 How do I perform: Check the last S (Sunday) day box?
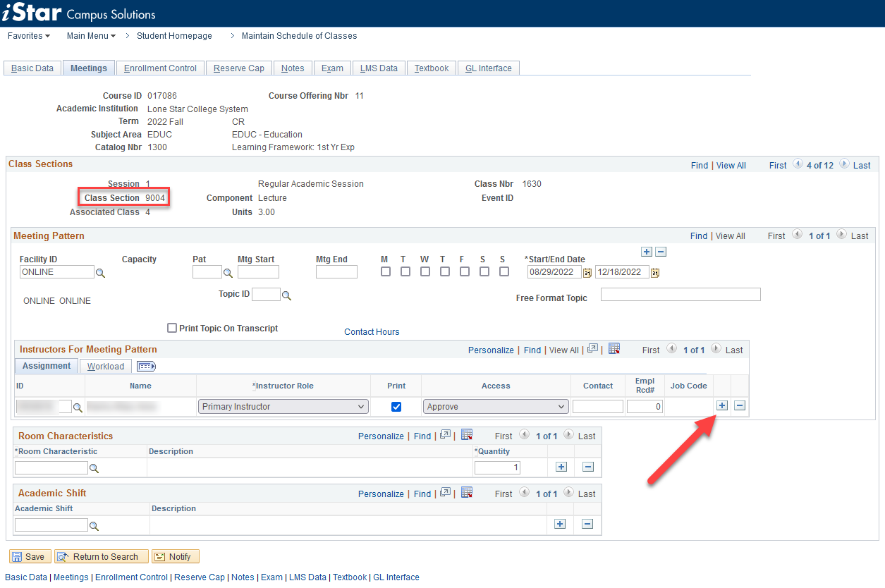(504, 271)
